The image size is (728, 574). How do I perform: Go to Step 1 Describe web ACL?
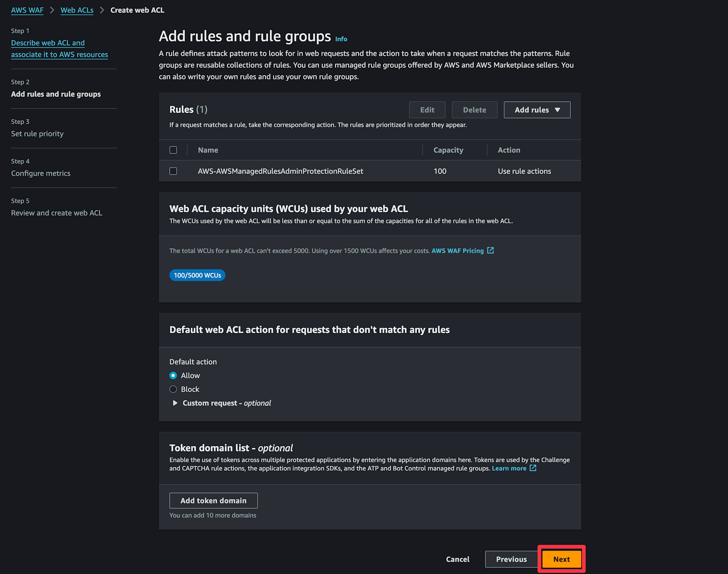pos(59,48)
